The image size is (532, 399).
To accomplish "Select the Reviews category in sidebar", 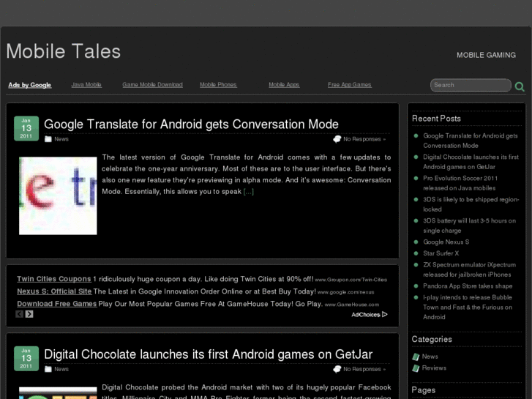I will coord(434,368).
